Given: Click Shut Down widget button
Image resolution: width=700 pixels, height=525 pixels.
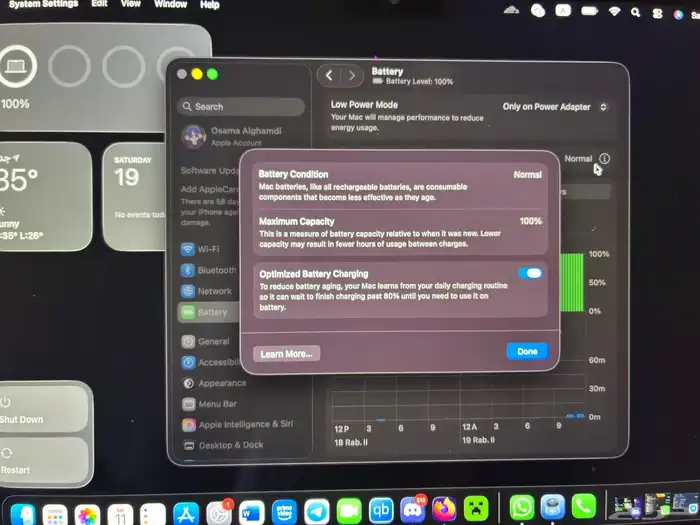Looking at the screenshot, I should coord(44,409).
